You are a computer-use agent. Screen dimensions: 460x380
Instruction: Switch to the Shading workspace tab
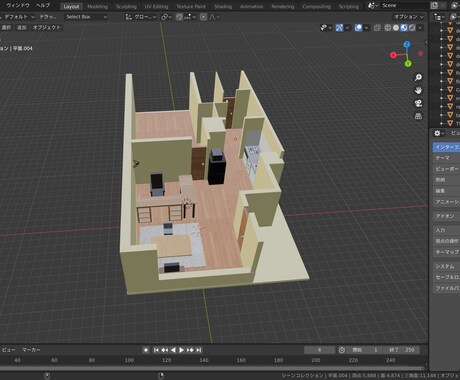coord(223,6)
